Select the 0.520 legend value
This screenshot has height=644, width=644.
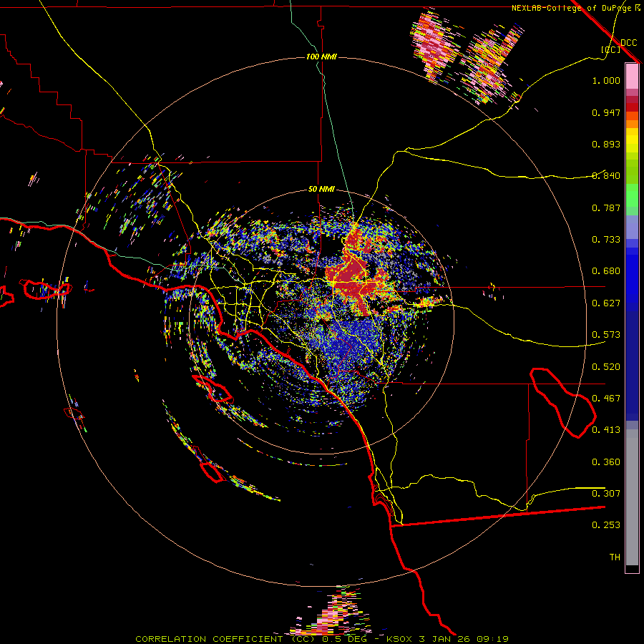tap(606, 367)
